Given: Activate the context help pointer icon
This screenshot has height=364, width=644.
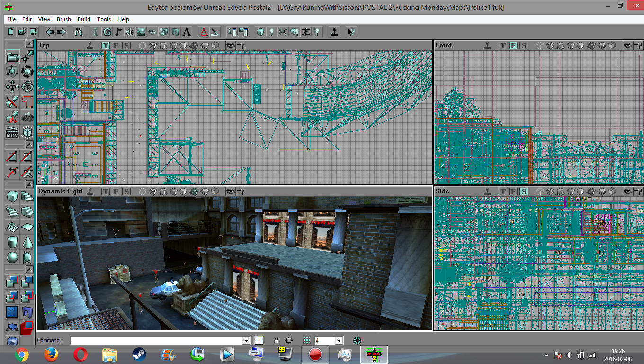Looking at the screenshot, I should [x=351, y=32].
